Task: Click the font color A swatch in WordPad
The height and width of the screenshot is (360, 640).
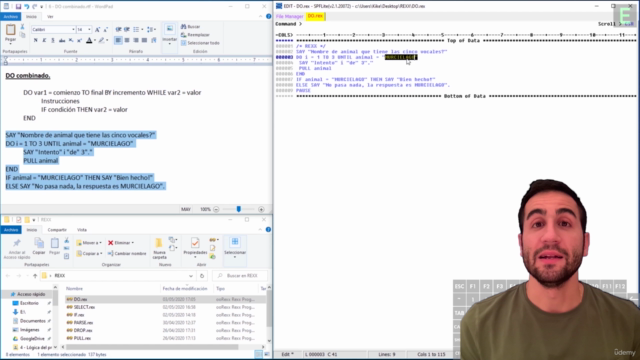Action: pyautogui.click(x=89, y=40)
